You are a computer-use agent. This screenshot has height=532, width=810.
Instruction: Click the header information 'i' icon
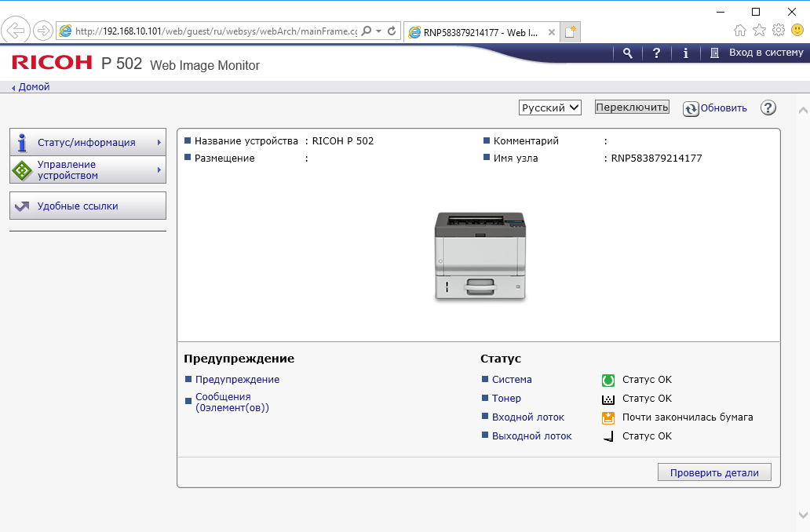point(685,53)
